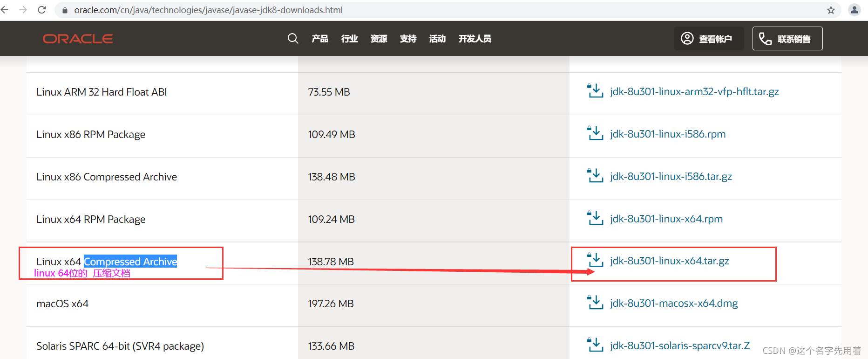The image size is (868, 359).
Task: Download jdk-8u301-linux-i586.rpm link
Action: pos(668,134)
